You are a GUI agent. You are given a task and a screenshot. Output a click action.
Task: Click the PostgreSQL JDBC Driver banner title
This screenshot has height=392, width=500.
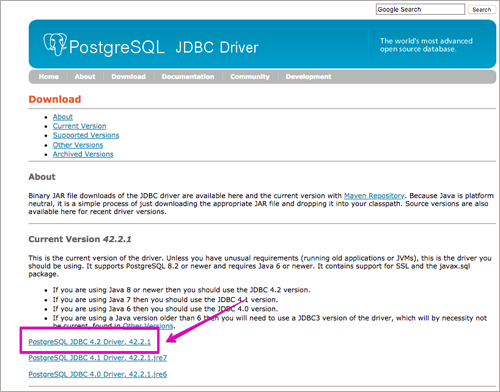(x=164, y=47)
